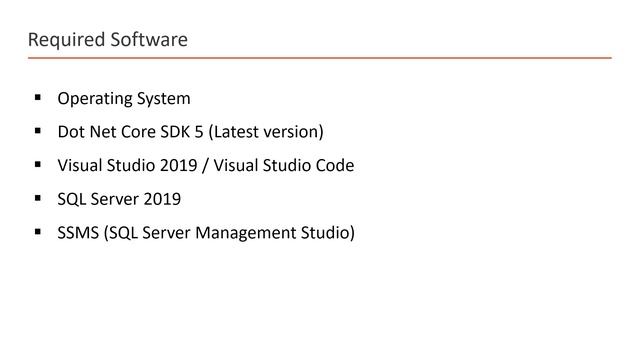Click the 'Visual Studio 2019 / Visual Studio Code' line
This screenshot has width=640, height=360.
(x=206, y=165)
